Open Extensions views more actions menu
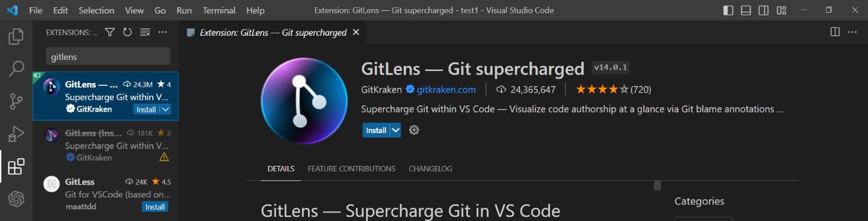 (x=162, y=32)
